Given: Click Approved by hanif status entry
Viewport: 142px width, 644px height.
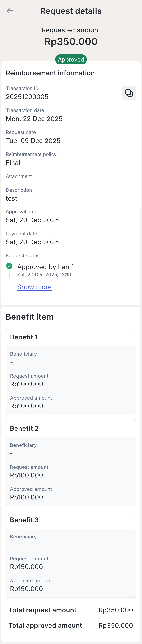Looking at the screenshot, I should (x=45, y=267).
